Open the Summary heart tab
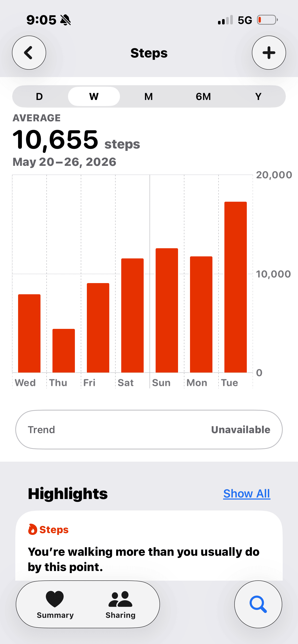 click(x=55, y=604)
